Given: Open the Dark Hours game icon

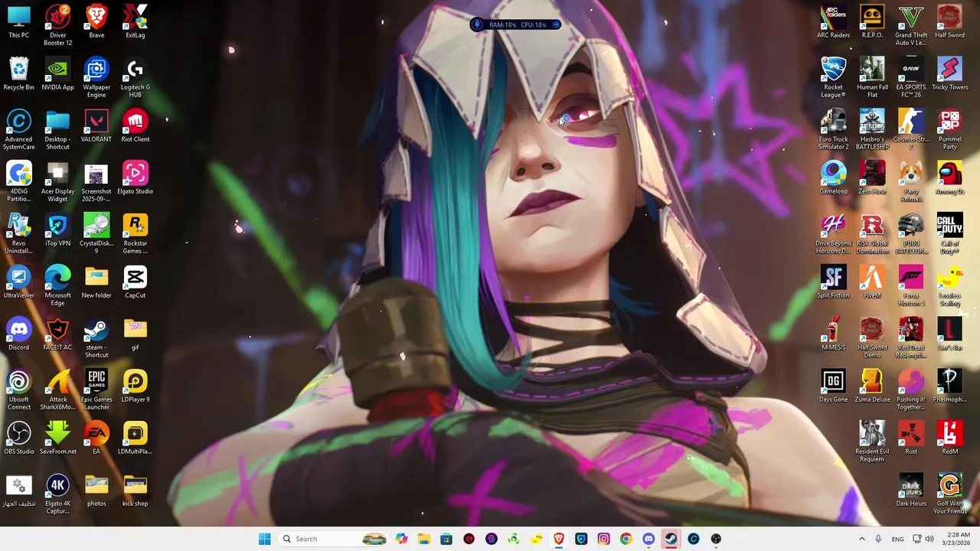Looking at the screenshot, I should tap(911, 490).
